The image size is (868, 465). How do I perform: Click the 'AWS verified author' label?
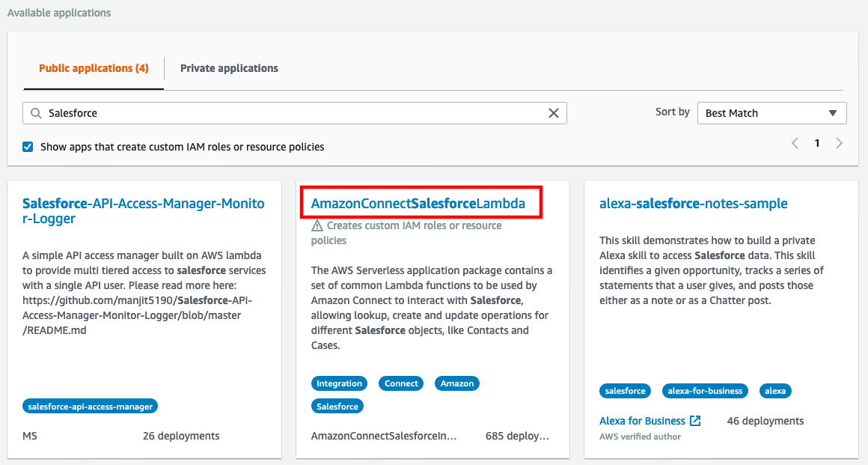click(640, 437)
